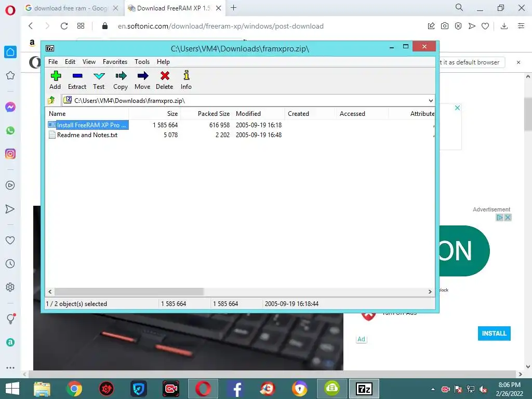Open Opera speed dial grid icon

(81, 26)
